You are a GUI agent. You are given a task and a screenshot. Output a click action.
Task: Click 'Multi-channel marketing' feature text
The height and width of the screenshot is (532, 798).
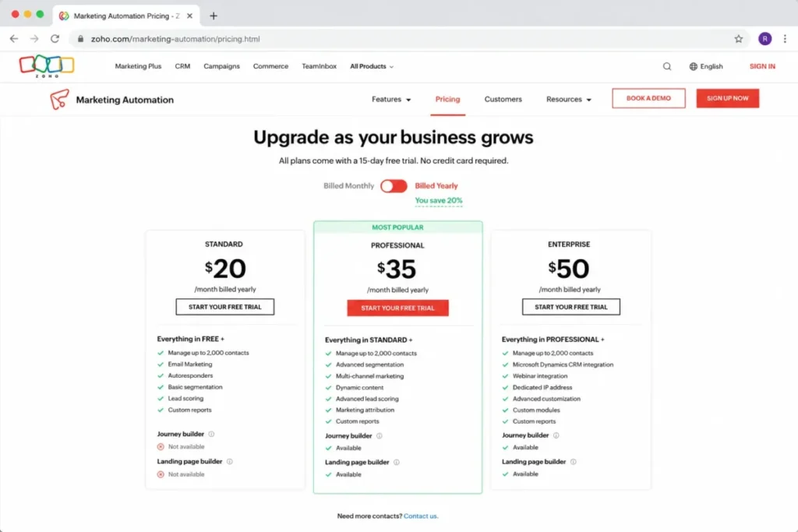click(369, 376)
